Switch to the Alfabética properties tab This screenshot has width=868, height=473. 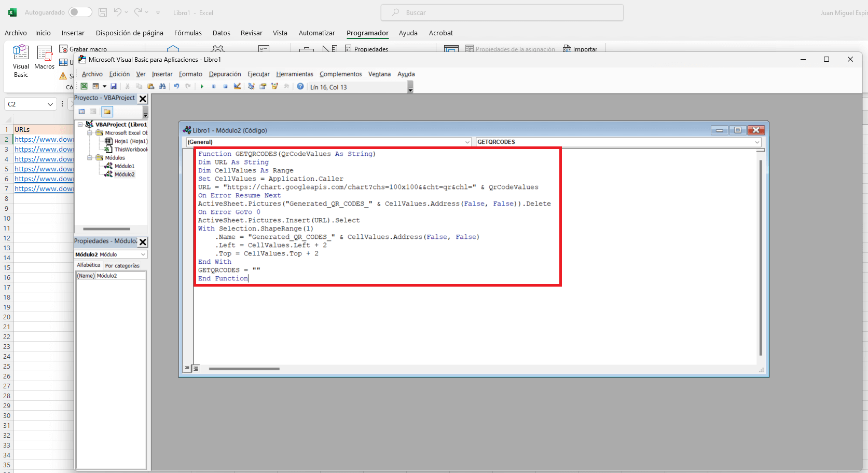point(89,265)
